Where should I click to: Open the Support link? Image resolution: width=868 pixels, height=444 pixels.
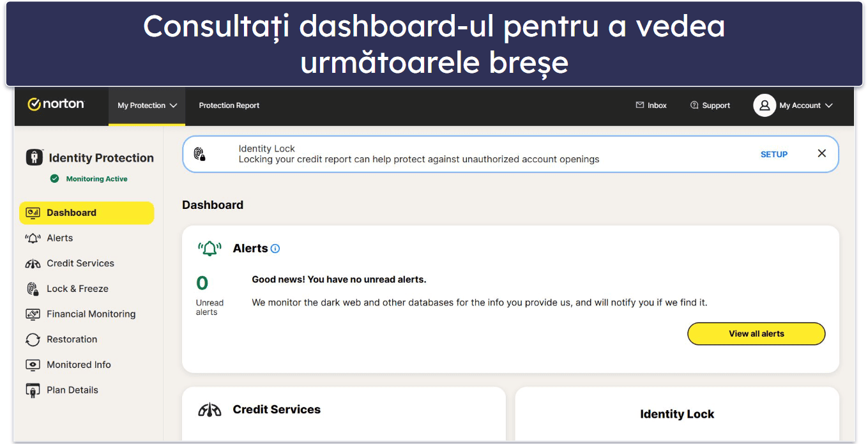pos(716,105)
